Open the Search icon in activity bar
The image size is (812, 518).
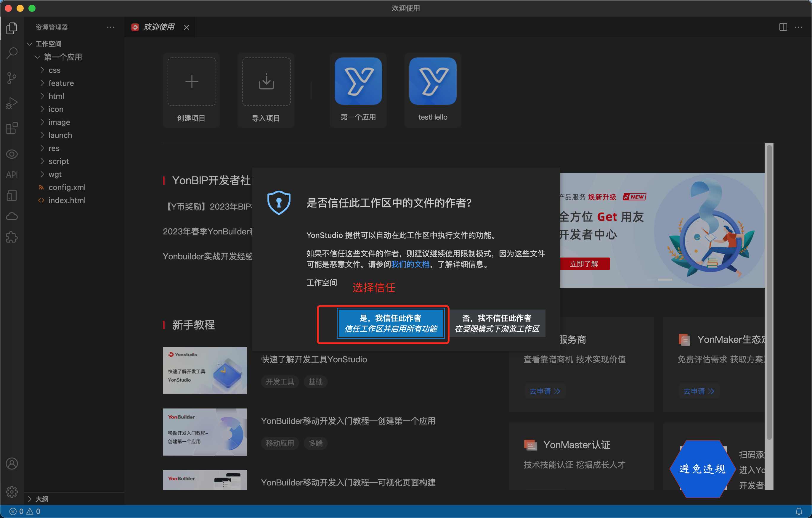click(x=12, y=53)
